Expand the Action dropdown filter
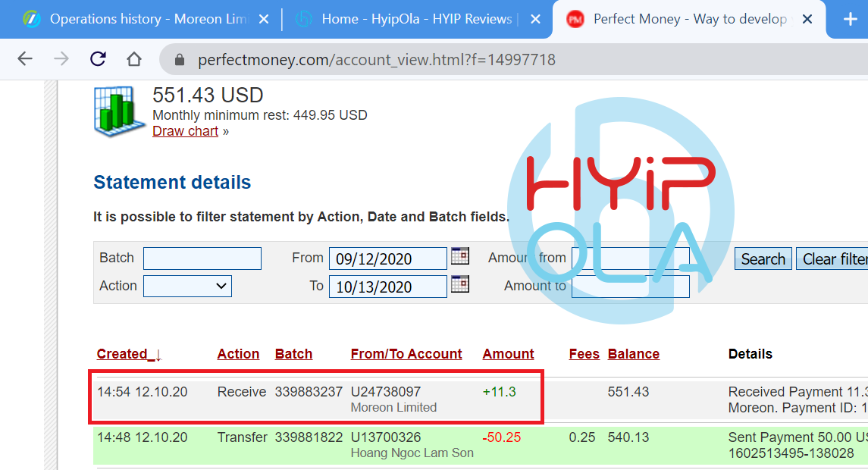 pos(188,287)
